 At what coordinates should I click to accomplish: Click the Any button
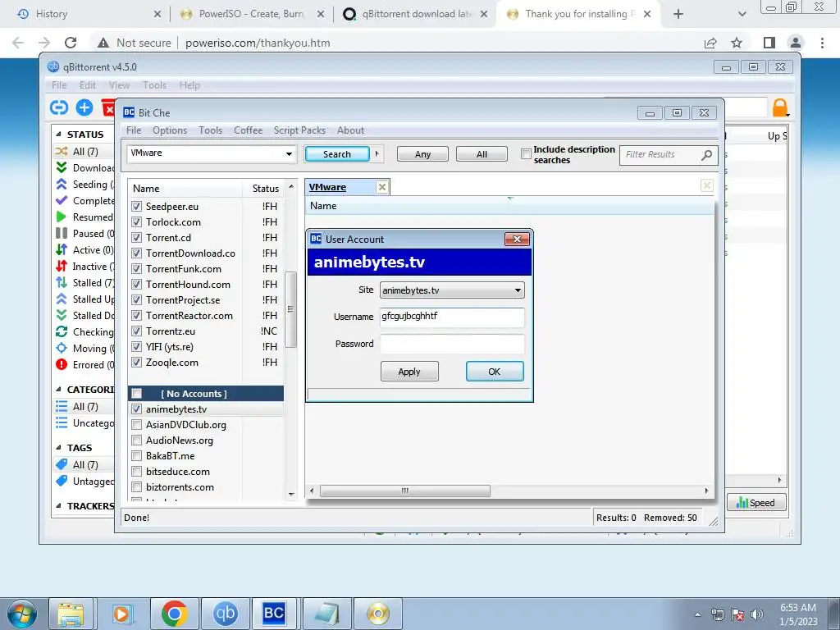[x=422, y=153]
